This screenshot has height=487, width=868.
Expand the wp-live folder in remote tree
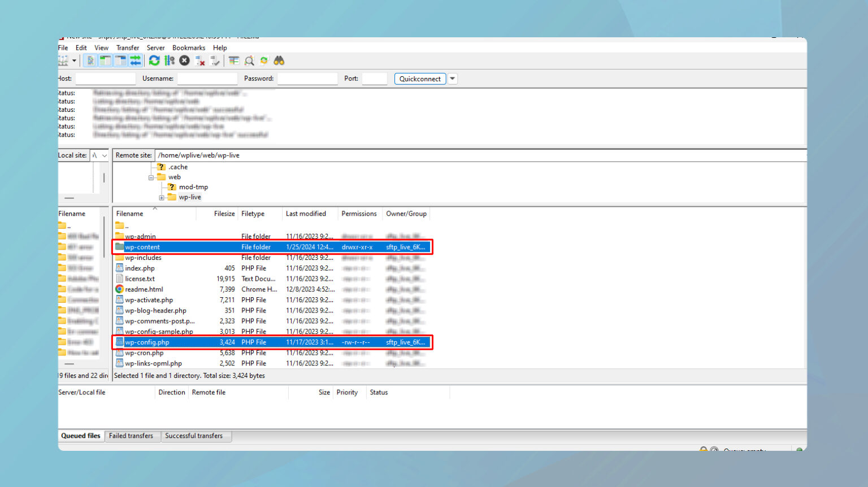point(161,197)
